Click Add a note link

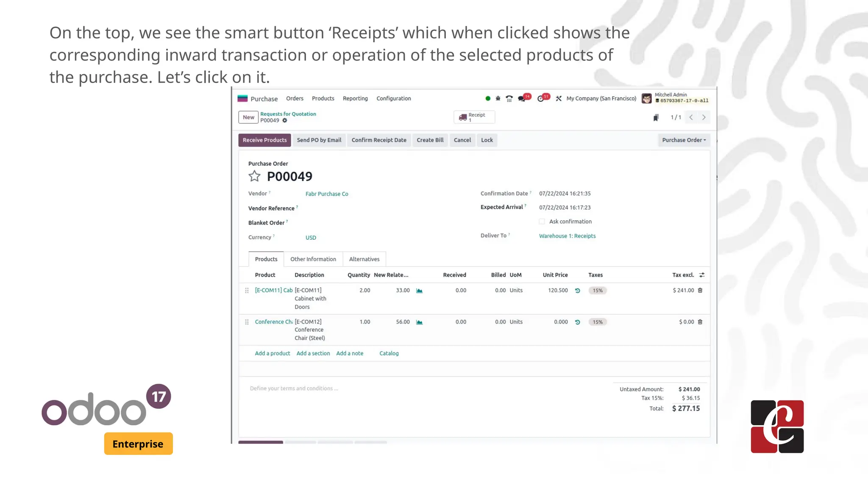(x=350, y=353)
